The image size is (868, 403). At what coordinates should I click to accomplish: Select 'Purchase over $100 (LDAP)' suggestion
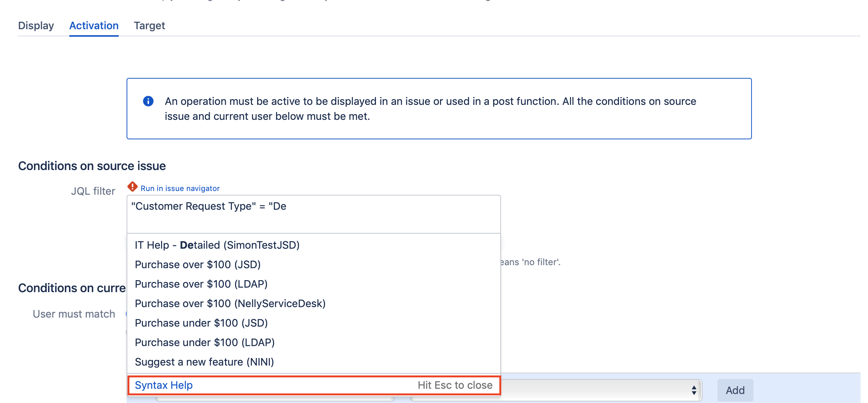pos(201,284)
